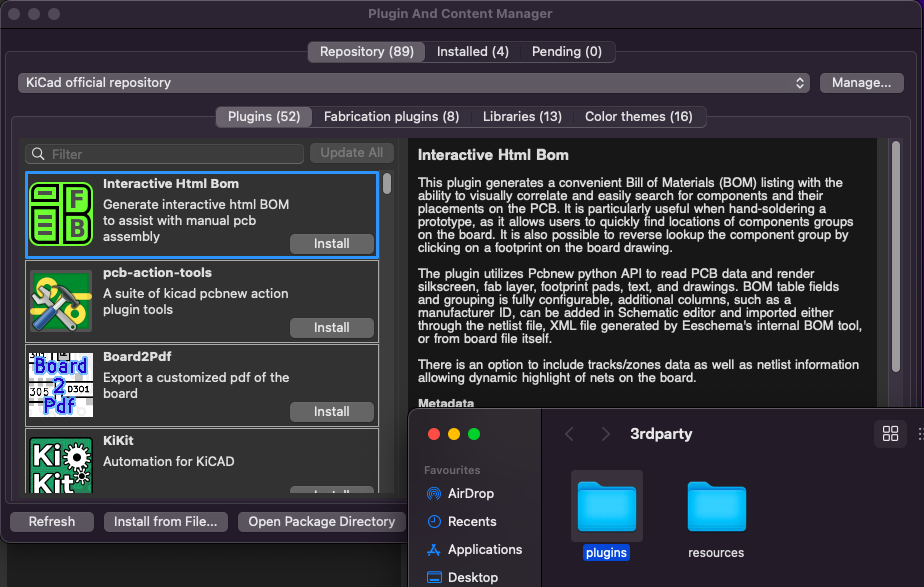Select the pcb-action-tools plugin title

click(157, 273)
